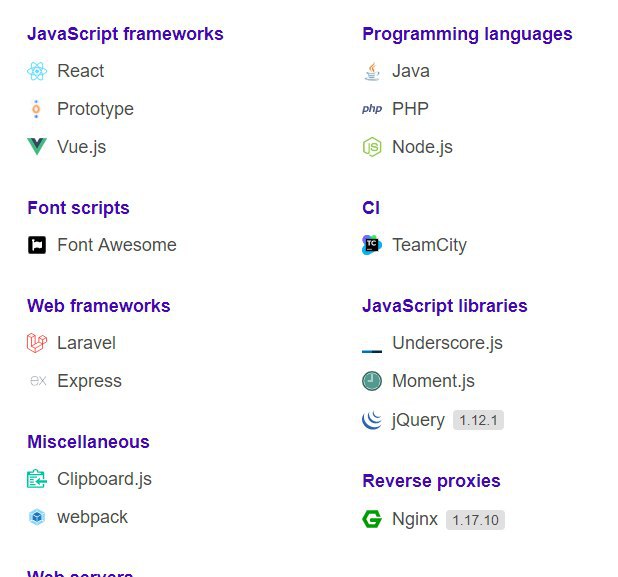
Task: Click the webpack cube icon
Action: pos(37,517)
